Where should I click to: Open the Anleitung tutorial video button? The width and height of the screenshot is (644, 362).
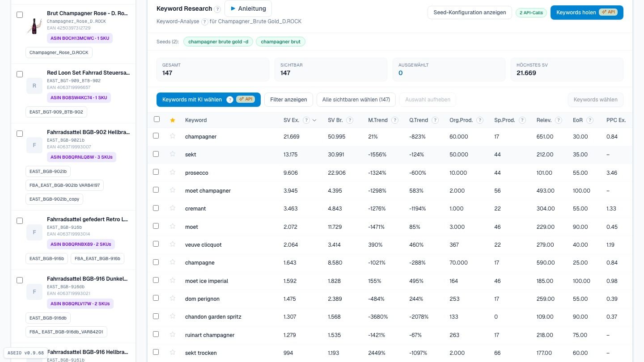click(x=248, y=8)
